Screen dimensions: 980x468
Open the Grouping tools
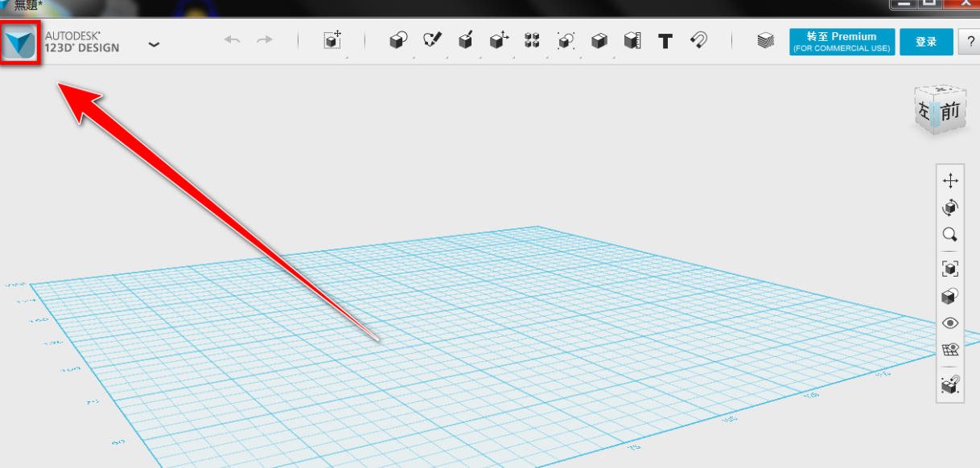[566, 40]
